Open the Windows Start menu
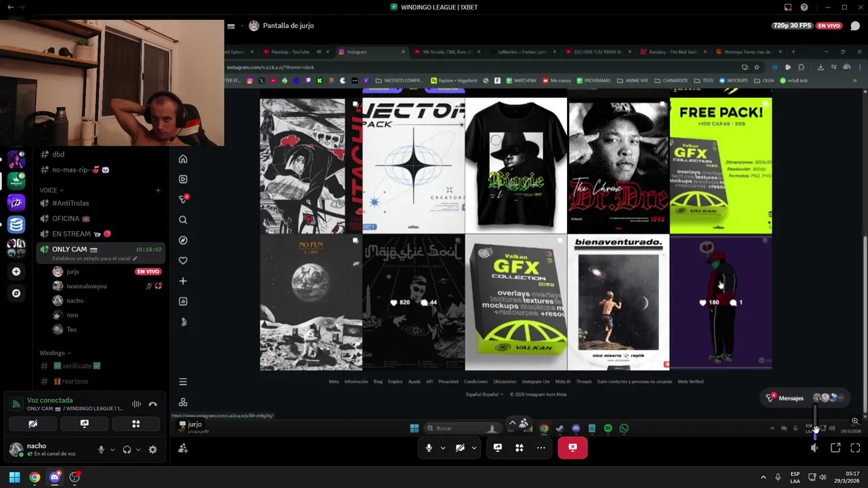868x488 pixels. [14, 477]
